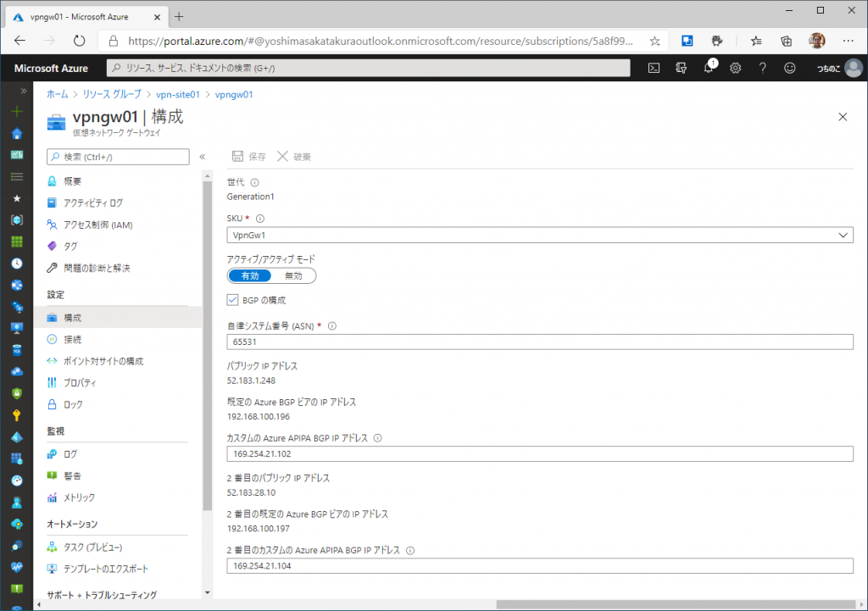Screen dimensions: 868x611
Task: Open the green shield security icon
Action: 17,393
